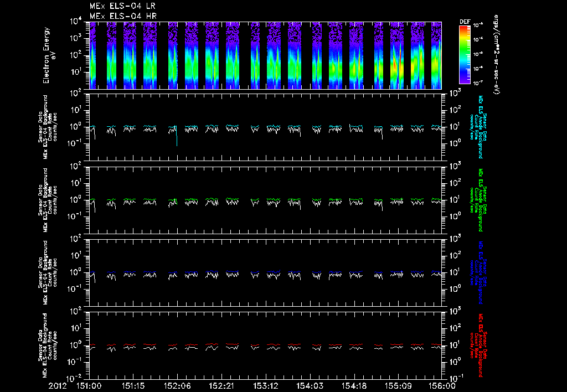The image size is (567, 392).
Task: Click the right-axis 10^1 label in the cyan-trace panel
Action: pos(456,127)
